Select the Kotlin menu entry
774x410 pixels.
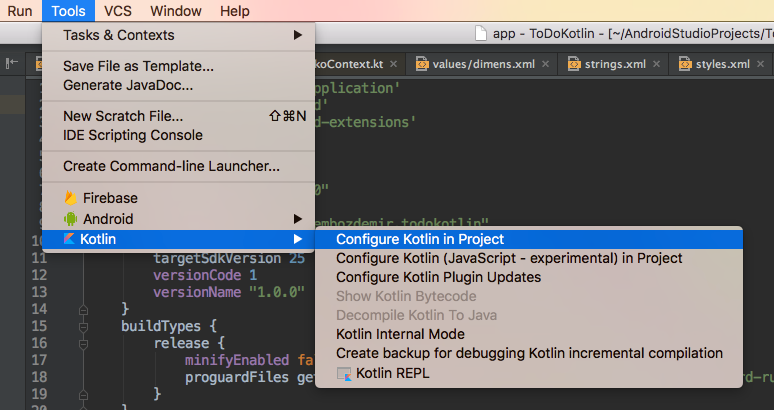click(179, 239)
